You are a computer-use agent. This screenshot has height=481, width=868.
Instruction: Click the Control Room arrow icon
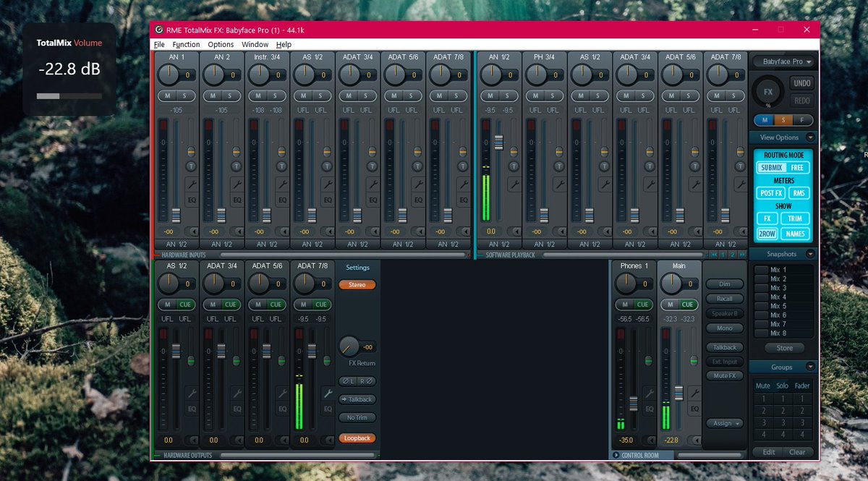coord(616,455)
